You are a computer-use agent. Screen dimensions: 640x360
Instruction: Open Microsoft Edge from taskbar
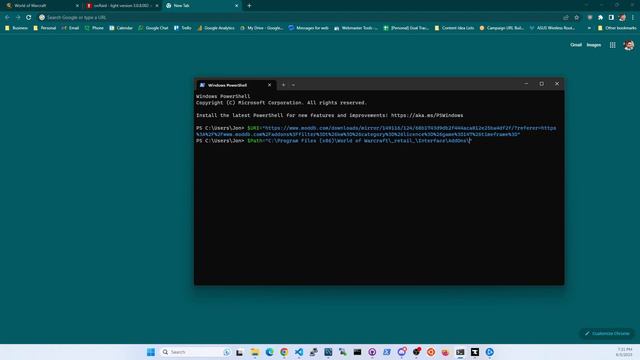click(269, 352)
